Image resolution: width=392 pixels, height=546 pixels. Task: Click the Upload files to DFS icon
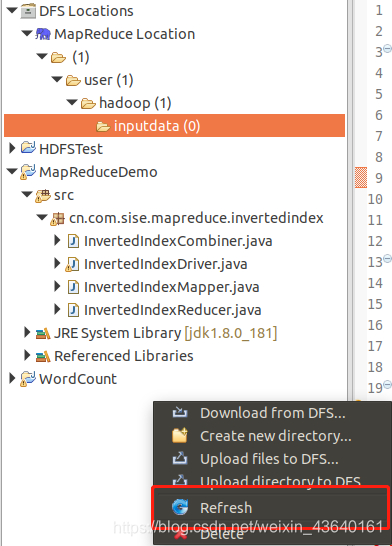click(180, 459)
